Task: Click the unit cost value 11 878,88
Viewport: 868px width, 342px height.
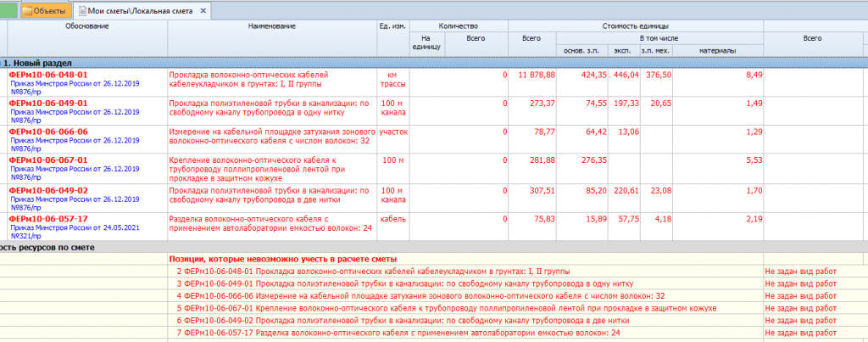Action: 537,75
